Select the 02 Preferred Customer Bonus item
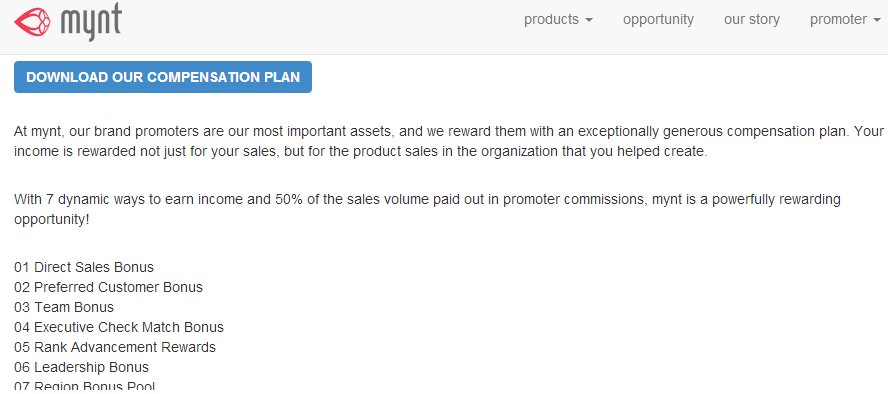888x394 pixels. [x=108, y=287]
